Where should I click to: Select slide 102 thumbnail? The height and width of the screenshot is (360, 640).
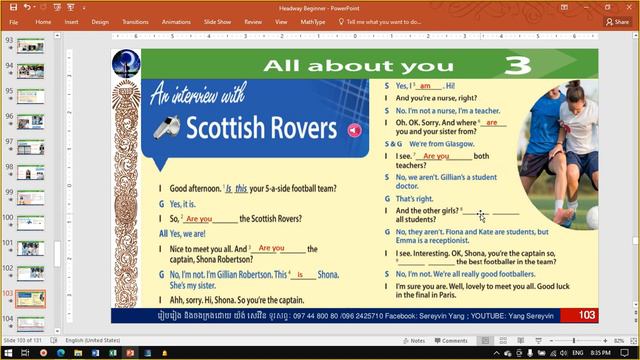pos(31,274)
